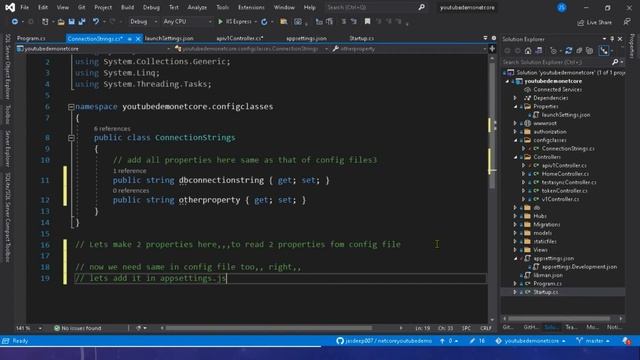Collapse the namespace code block

pos(71,107)
